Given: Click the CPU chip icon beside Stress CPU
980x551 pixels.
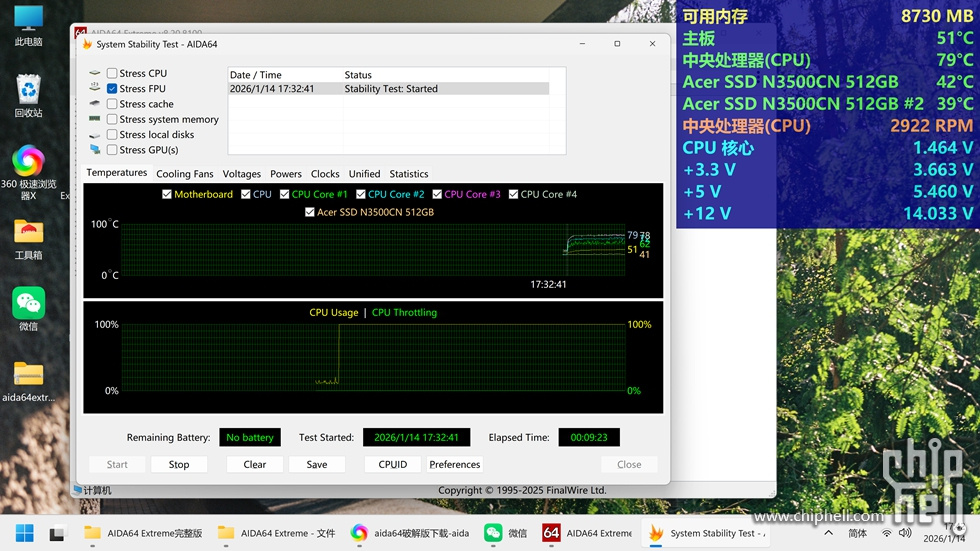Looking at the screenshot, I should coord(95,73).
